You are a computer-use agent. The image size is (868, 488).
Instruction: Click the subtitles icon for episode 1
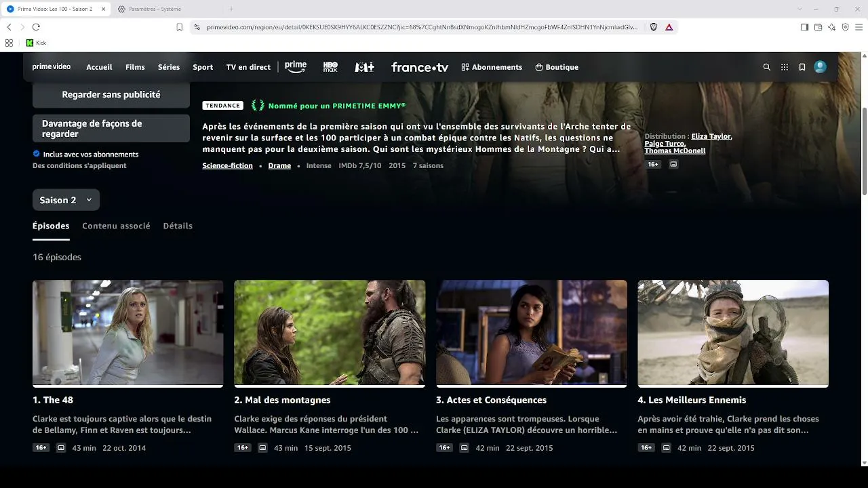tap(61, 448)
